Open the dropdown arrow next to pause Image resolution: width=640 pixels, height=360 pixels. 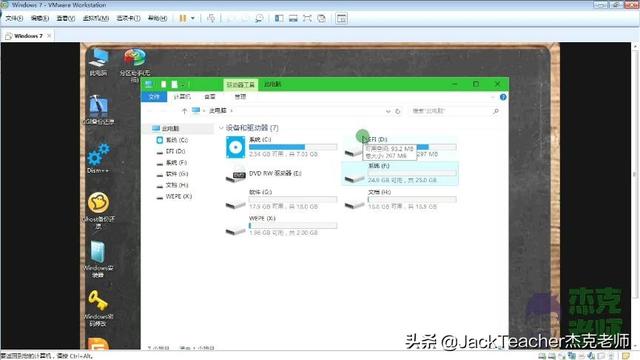[193, 18]
